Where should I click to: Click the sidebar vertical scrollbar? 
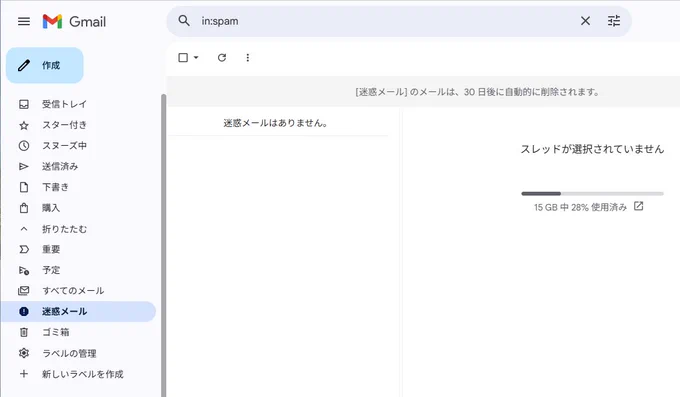point(163,245)
